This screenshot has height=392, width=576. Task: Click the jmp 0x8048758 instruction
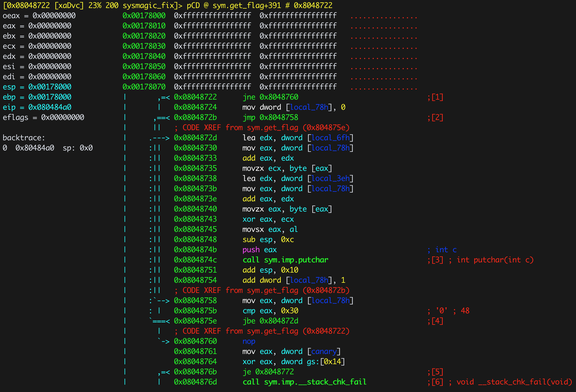tap(270, 118)
